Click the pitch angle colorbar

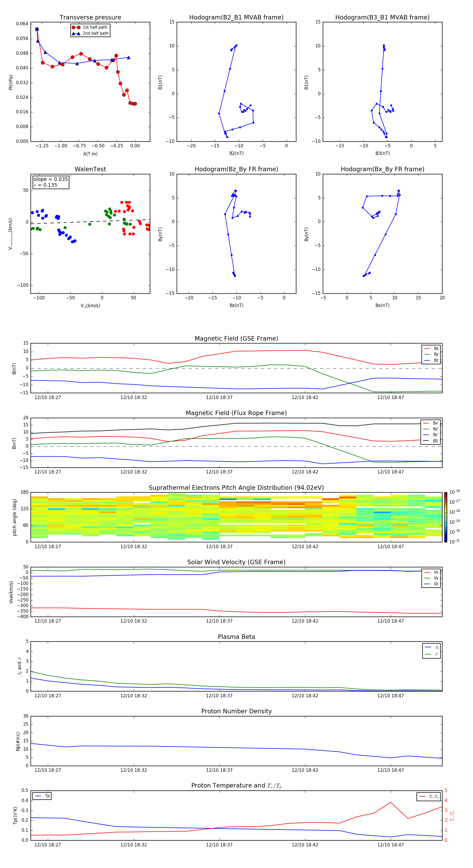(446, 517)
